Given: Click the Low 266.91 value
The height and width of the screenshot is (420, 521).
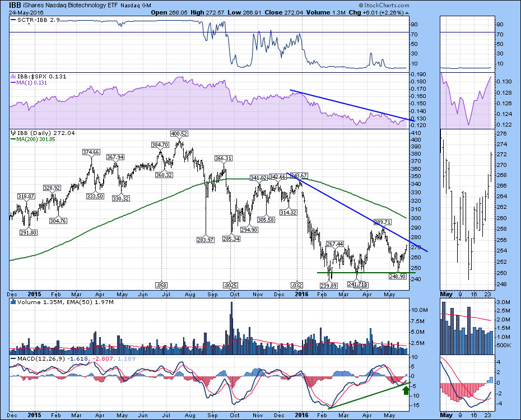Looking at the screenshot, I should 245,13.
